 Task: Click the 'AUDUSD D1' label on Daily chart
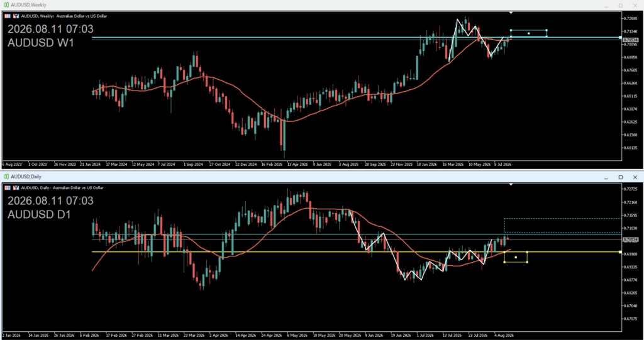point(39,214)
